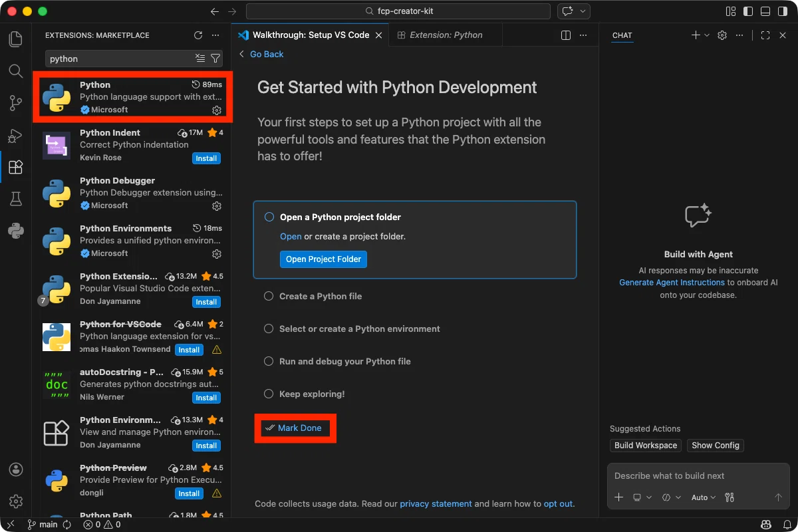The image size is (798, 532).
Task: Split the editor right
Action: pos(566,35)
